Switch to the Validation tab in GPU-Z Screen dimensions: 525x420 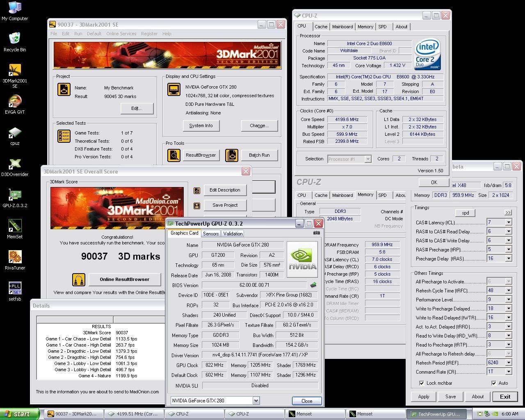[x=233, y=234]
